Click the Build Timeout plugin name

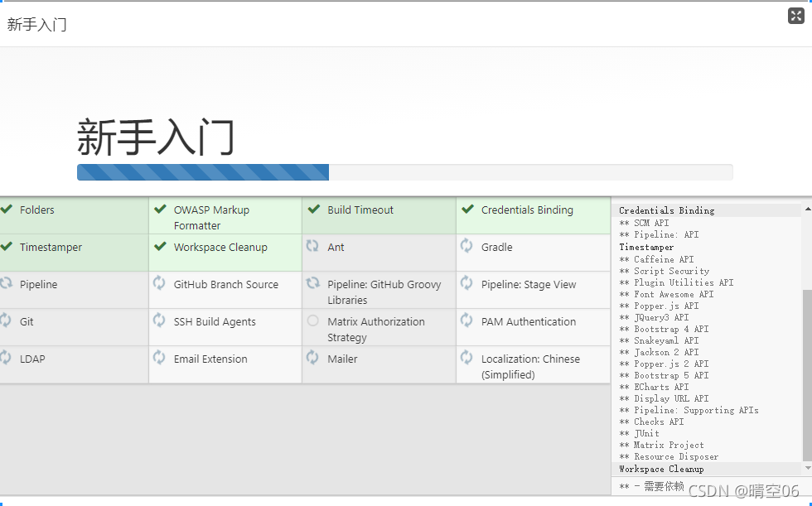360,210
